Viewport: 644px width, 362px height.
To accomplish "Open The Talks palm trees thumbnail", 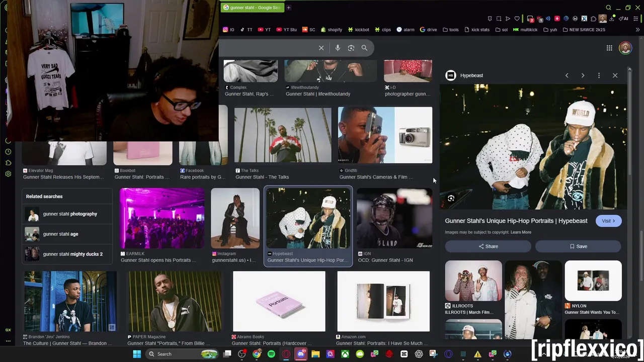I will 283,135.
